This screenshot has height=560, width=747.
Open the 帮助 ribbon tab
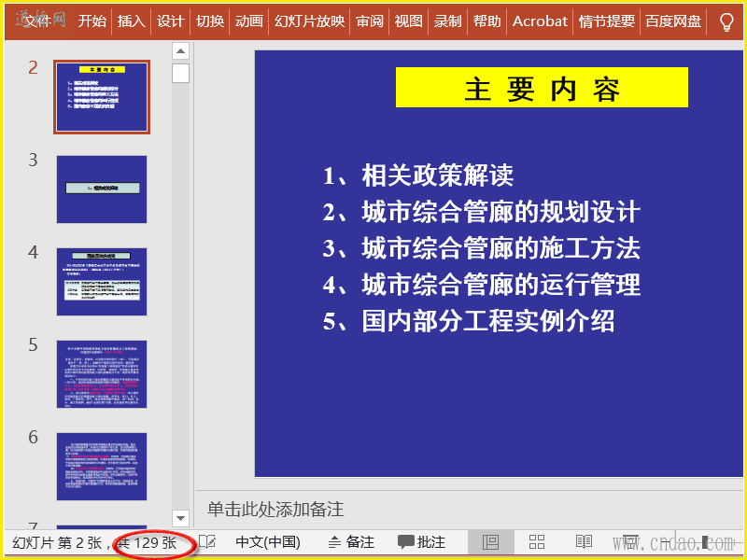[x=486, y=21]
